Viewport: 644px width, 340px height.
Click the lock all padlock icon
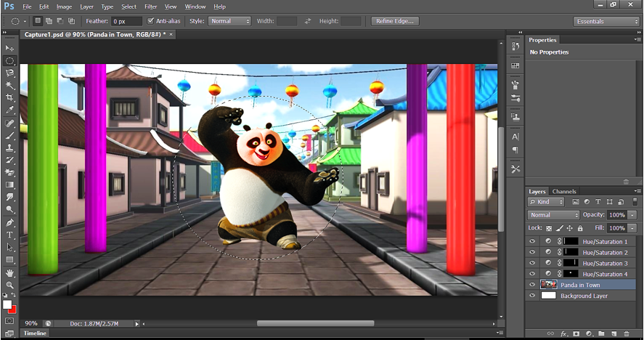pos(580,228)
